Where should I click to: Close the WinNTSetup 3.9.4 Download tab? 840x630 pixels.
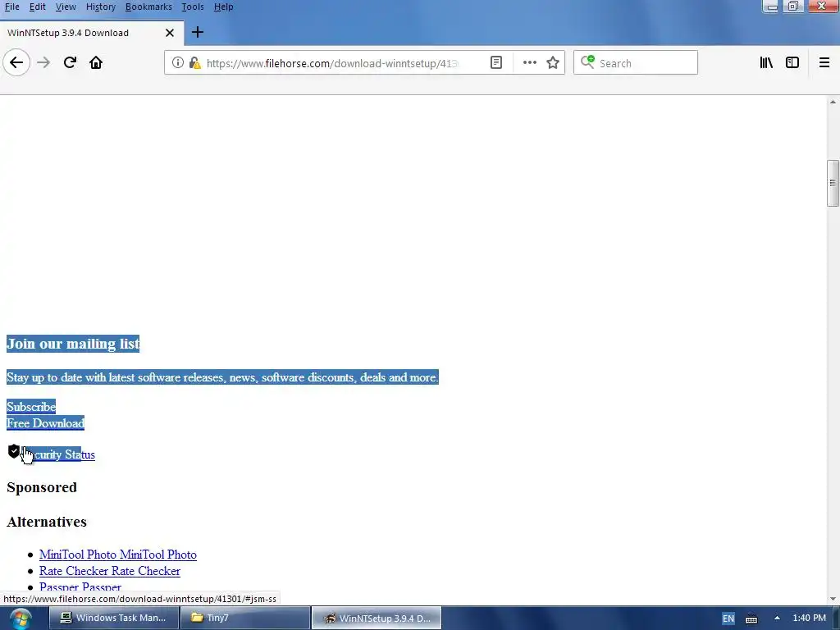[x=170, y=33]
